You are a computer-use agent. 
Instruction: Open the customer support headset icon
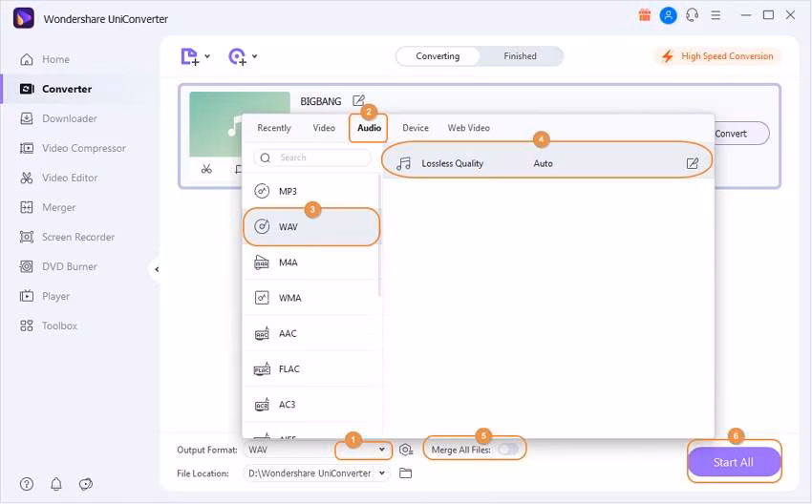[692, 15]
